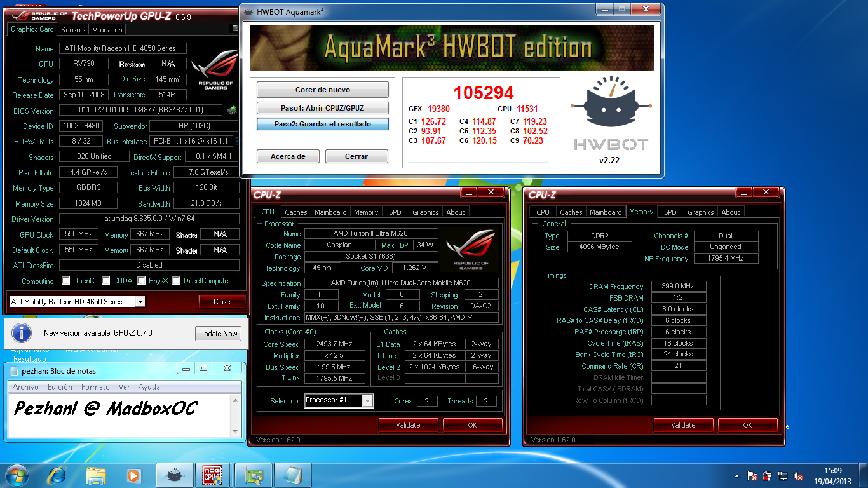Click GPU-Z screenshot camera icon
This screenshot has width=868, height=488.
pos(236,29)
